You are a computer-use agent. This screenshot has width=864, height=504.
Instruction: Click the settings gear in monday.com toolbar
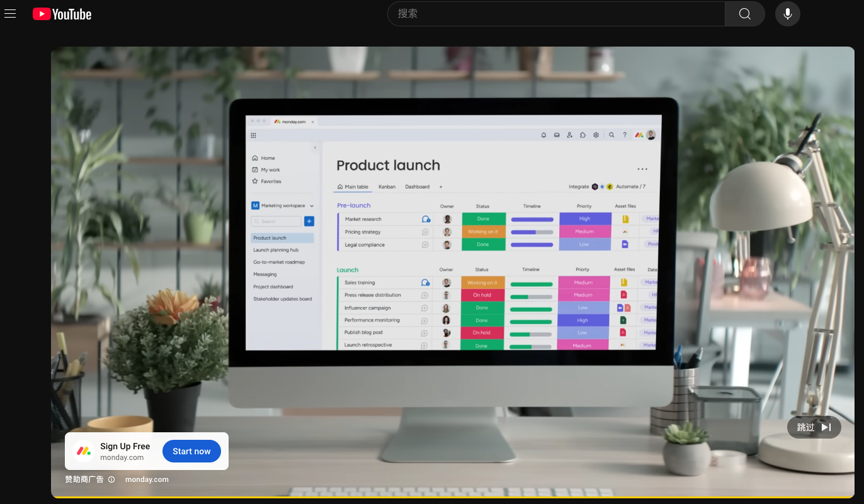(596, 135)
